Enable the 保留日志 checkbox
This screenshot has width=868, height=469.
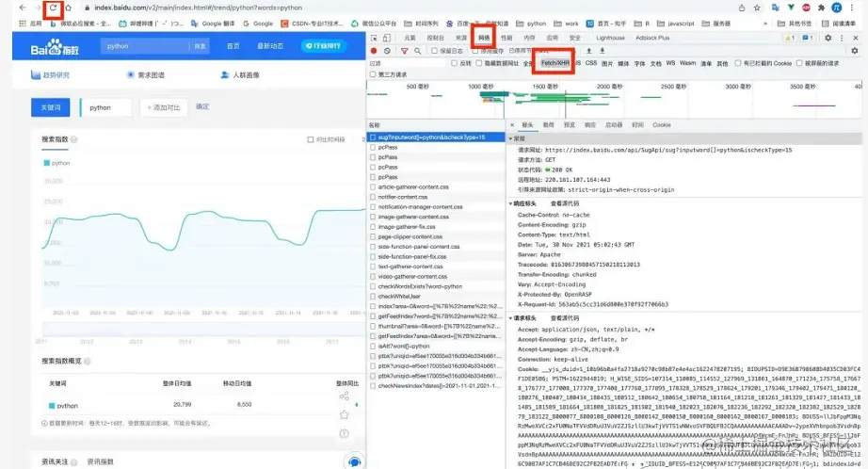point(432,51)
